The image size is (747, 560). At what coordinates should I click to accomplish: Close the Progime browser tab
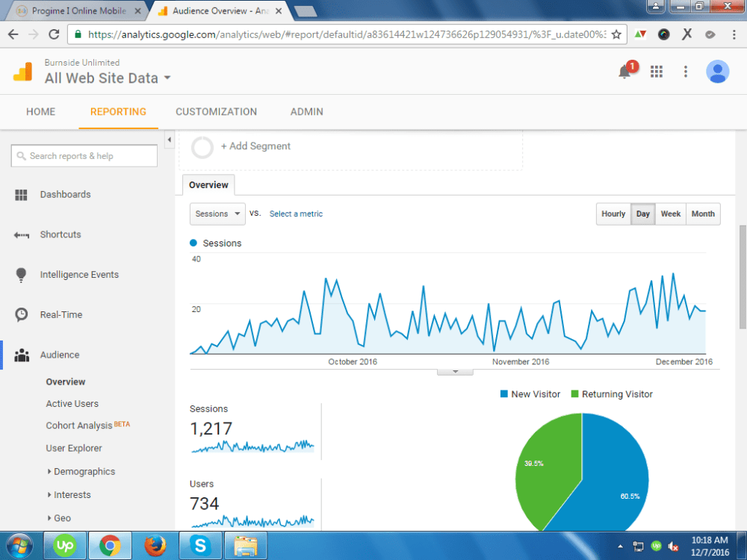tap(137, 11)
